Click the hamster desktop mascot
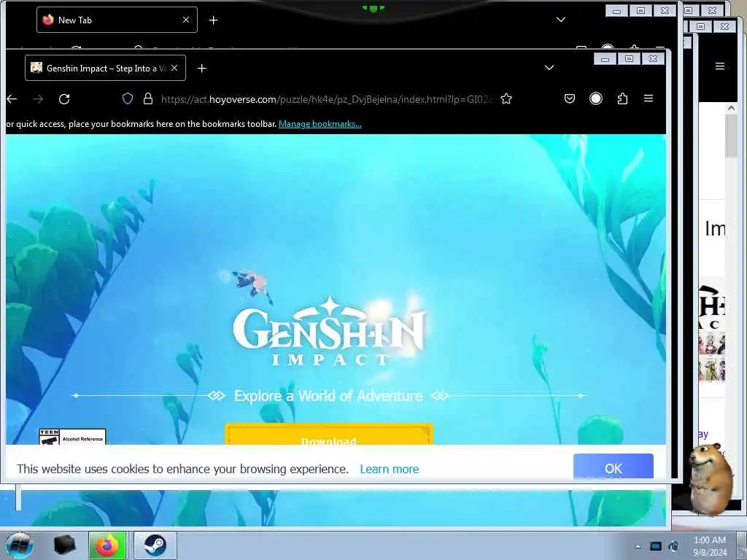 pos(711,479)
